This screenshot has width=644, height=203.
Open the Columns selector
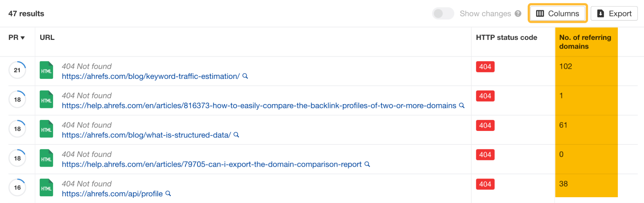pyautogui.click(x=558, y=14)
